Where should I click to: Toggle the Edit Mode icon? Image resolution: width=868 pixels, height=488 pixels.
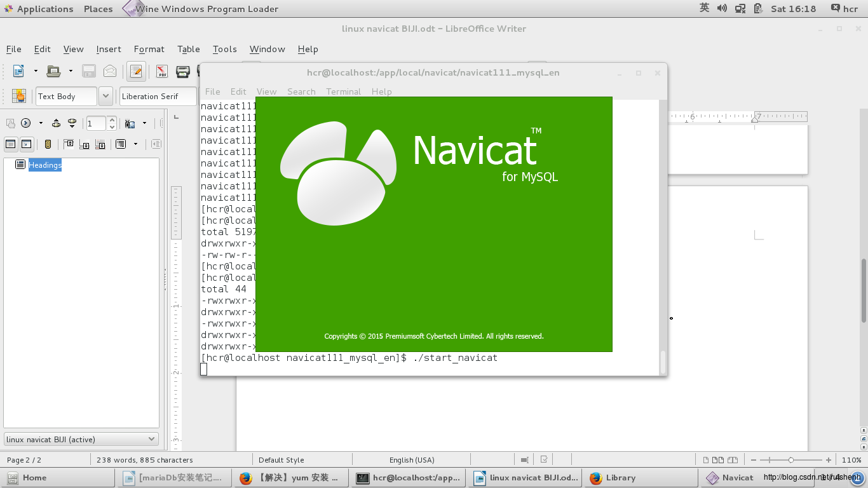tap(136, 71)
